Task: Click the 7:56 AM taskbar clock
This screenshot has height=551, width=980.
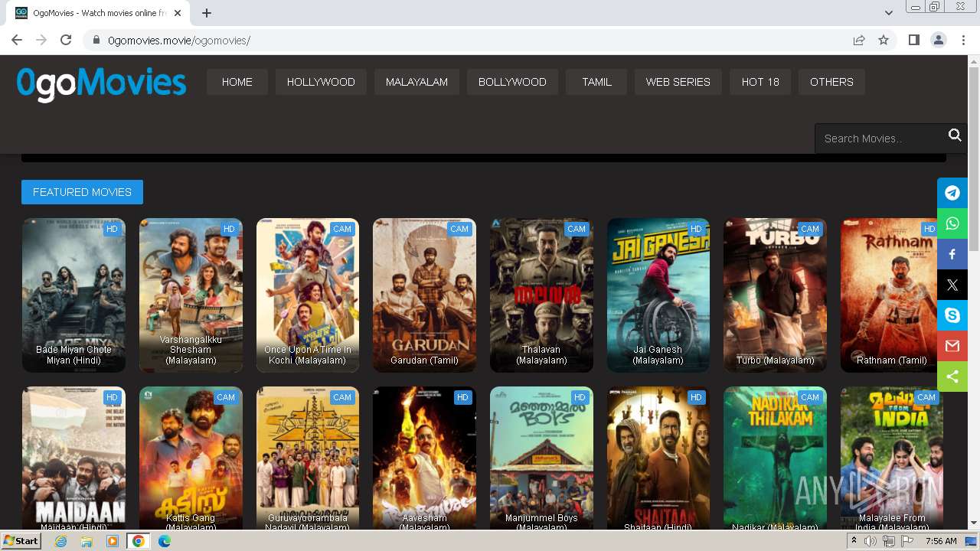Action: pos(940,541)
